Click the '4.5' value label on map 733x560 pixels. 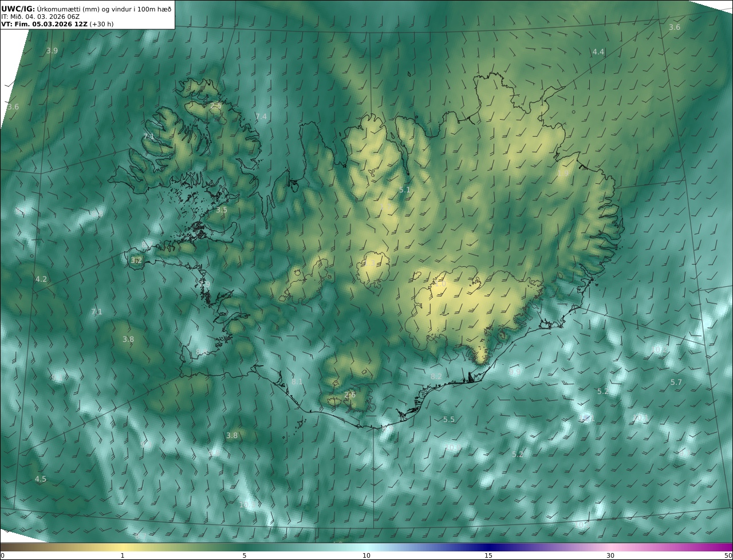click(41, 479)
